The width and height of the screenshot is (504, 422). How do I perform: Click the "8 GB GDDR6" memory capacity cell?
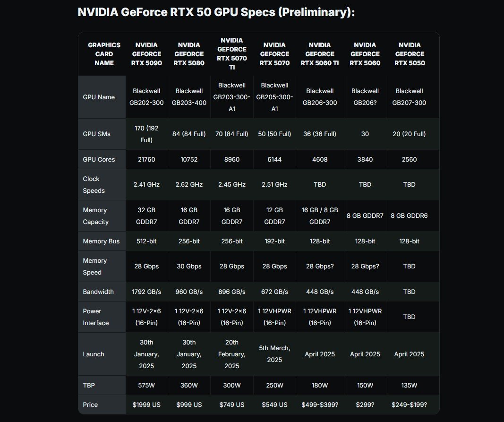coord(409,215)
